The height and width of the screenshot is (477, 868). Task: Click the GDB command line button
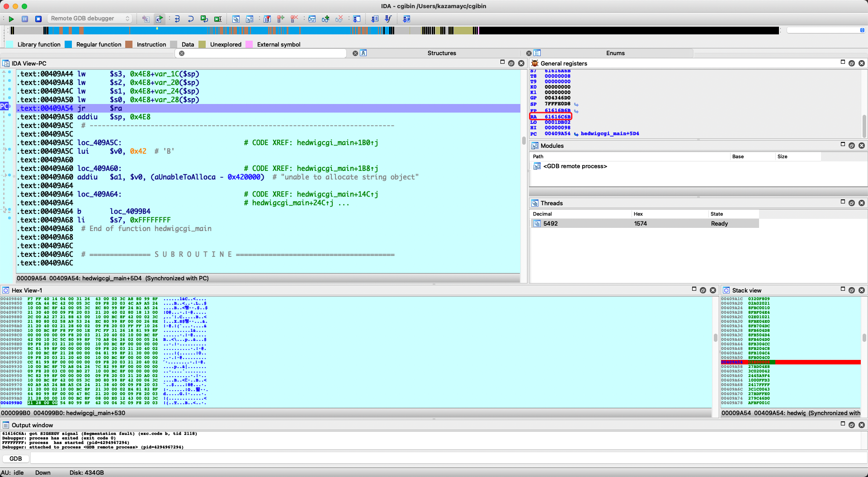(16, 458)
